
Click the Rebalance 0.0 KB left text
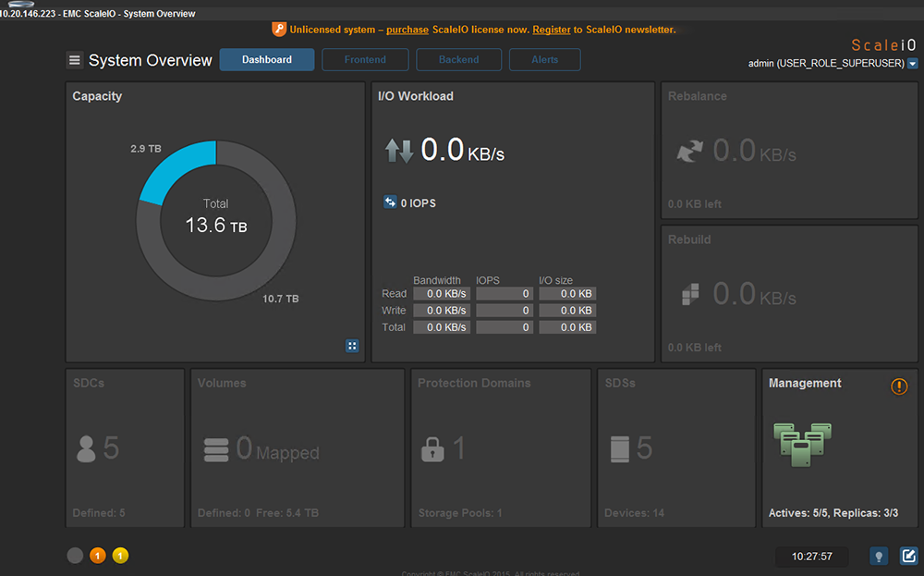click(694, 204)
